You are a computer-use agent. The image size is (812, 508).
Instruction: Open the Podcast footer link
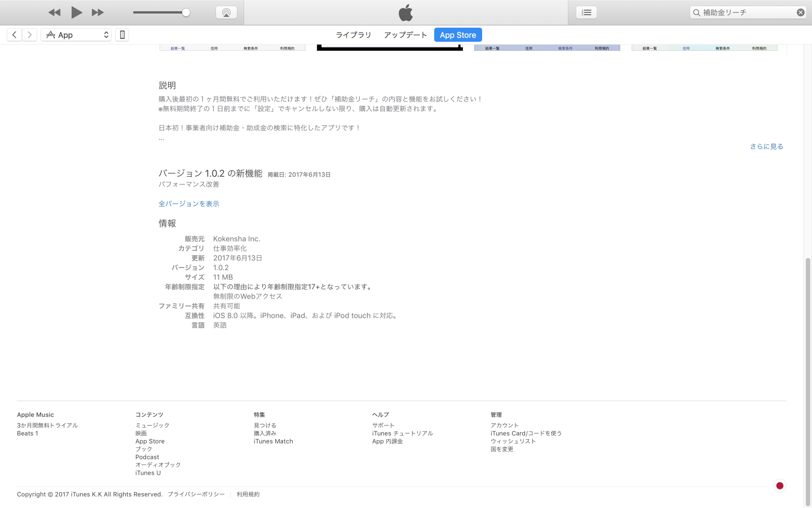tap(147, 457)
